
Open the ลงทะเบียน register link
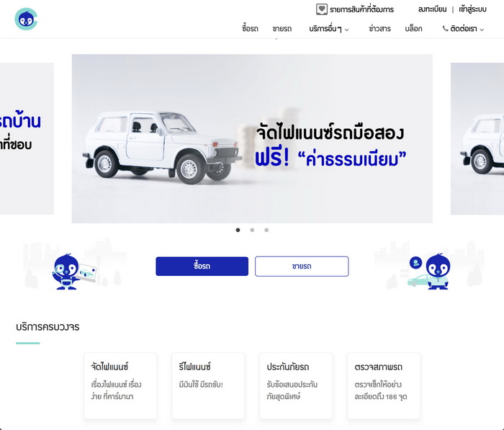click(x=432, y=9)
